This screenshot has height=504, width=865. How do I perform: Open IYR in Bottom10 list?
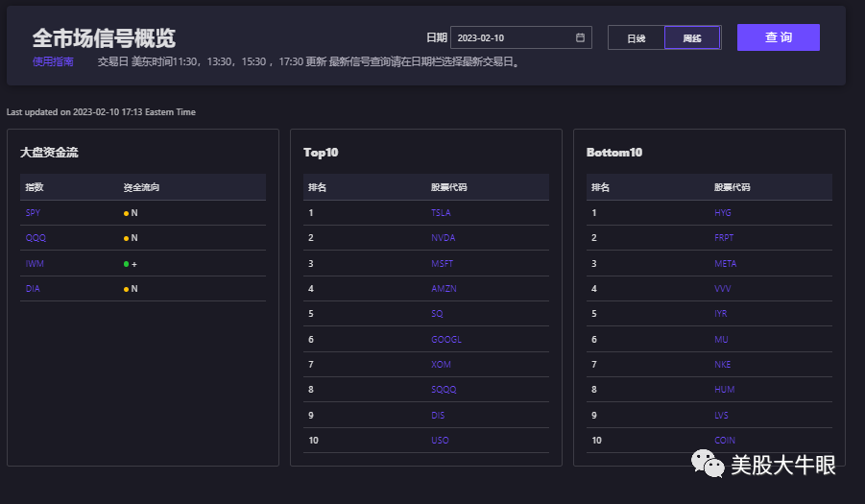(720, 314)
